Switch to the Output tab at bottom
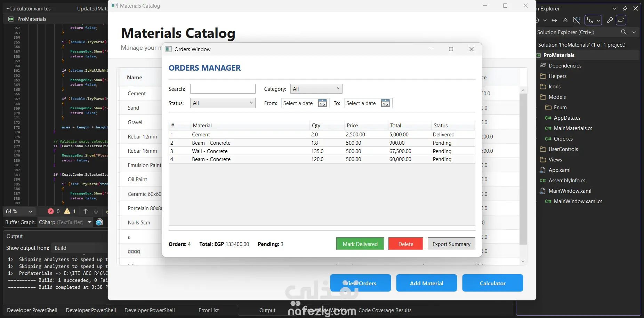644x318 pixels. (x=267, y=310)
